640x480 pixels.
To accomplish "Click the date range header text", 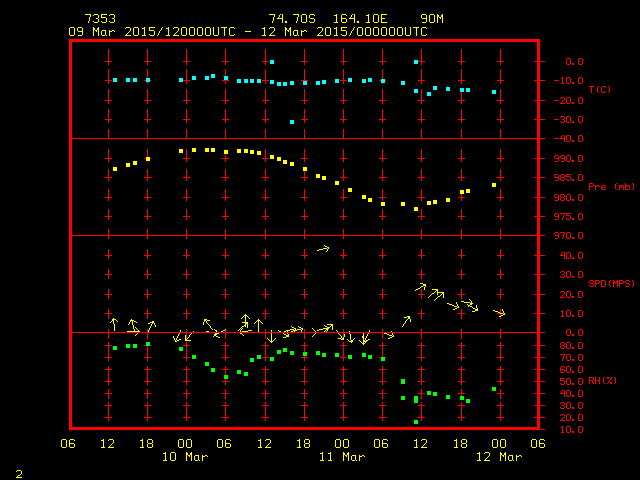I will [x=247, y=32].
